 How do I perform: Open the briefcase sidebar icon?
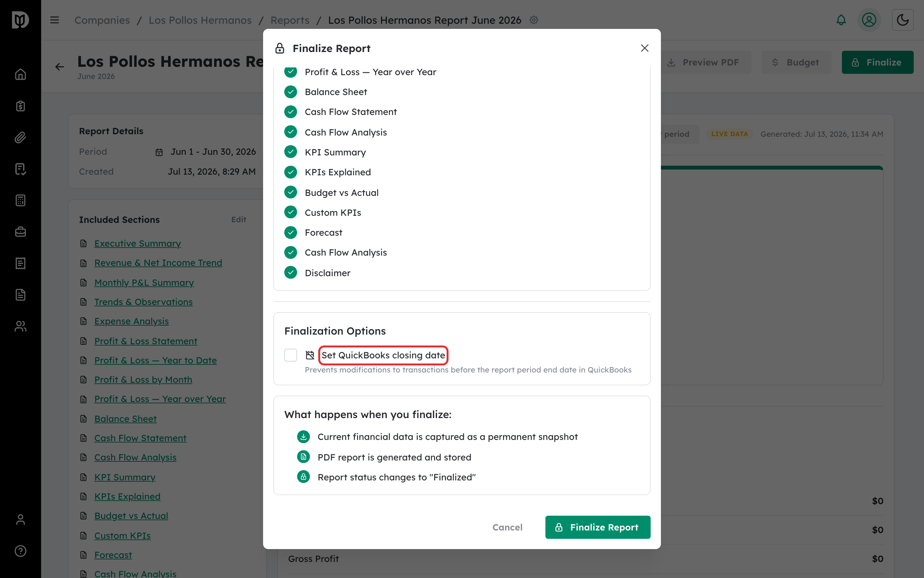pyautogui.click(x=20, y=232)
